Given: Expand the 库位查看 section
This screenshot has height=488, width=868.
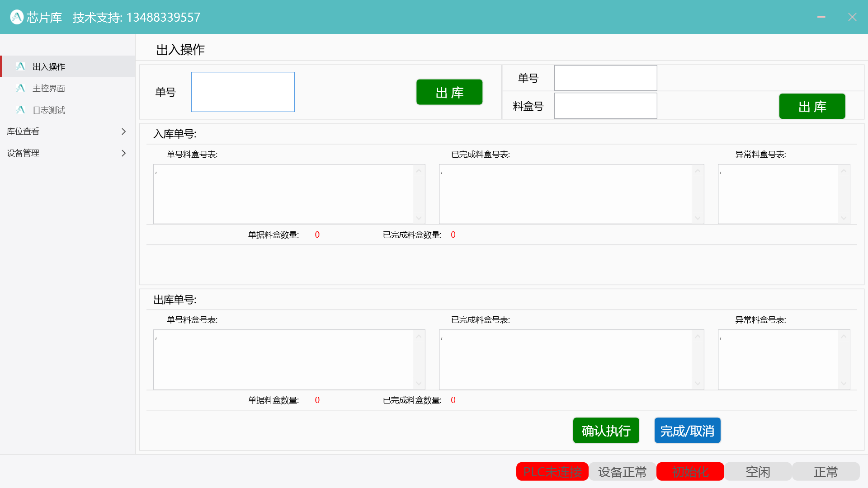Looking at the screenshot, I should (67, 131).
